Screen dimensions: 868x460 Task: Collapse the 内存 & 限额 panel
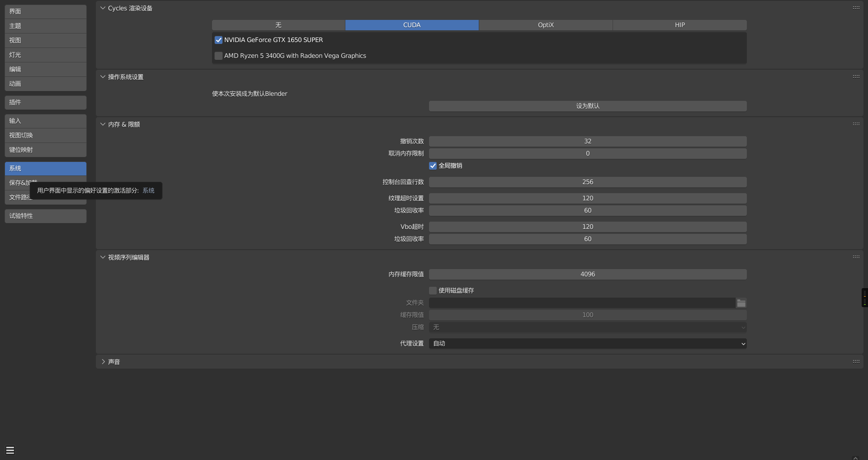pos(103,124)
